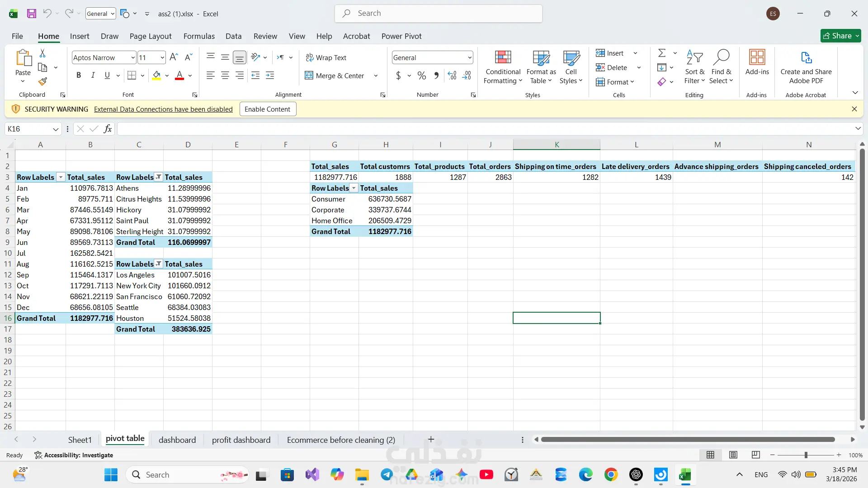
Task: Toggle Wrap Text
Action: click(x=326, y=57)
